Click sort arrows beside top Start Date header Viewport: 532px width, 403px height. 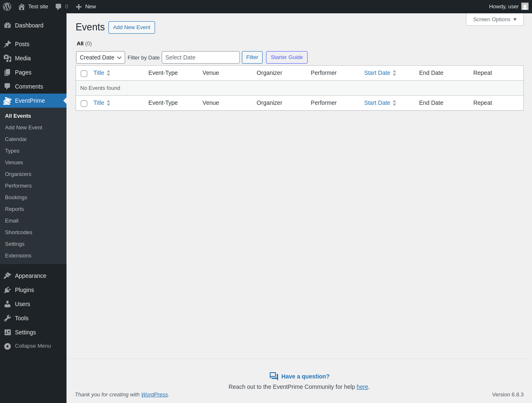[x=394, y=73]
